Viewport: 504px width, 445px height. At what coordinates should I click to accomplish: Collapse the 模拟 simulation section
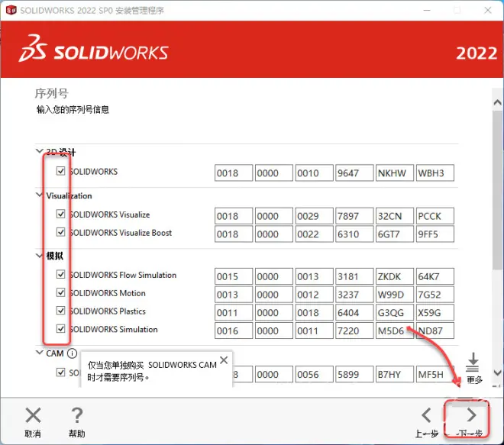[x=39, y=256]
